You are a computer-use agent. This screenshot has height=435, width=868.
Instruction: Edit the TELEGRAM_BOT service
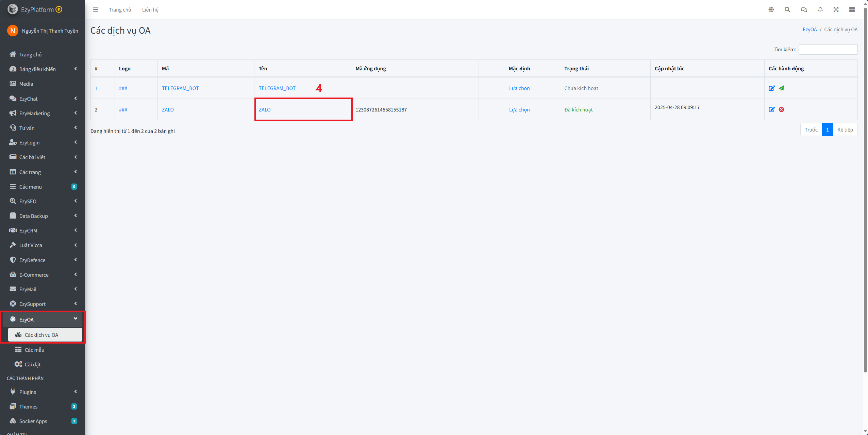(x=772, y=88)
